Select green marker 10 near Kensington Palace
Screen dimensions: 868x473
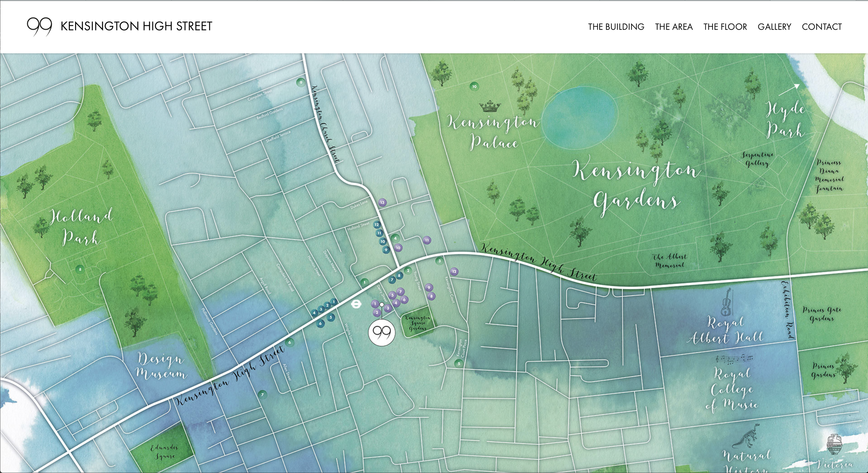[x=474, y=86]
